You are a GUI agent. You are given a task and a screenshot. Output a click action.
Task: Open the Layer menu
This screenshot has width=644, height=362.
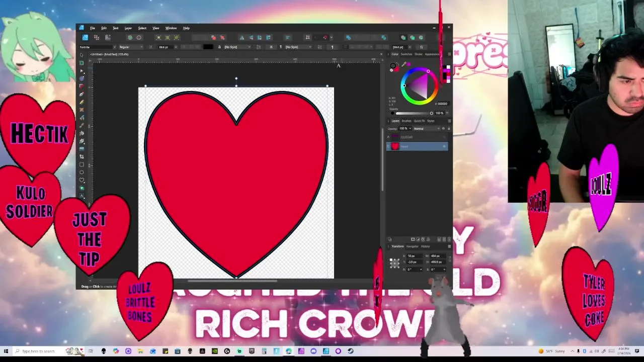click(128, 28)
